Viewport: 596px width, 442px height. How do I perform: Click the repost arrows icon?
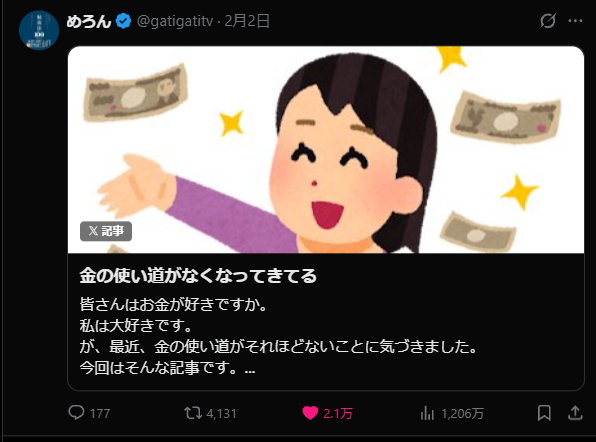(193, 413)
